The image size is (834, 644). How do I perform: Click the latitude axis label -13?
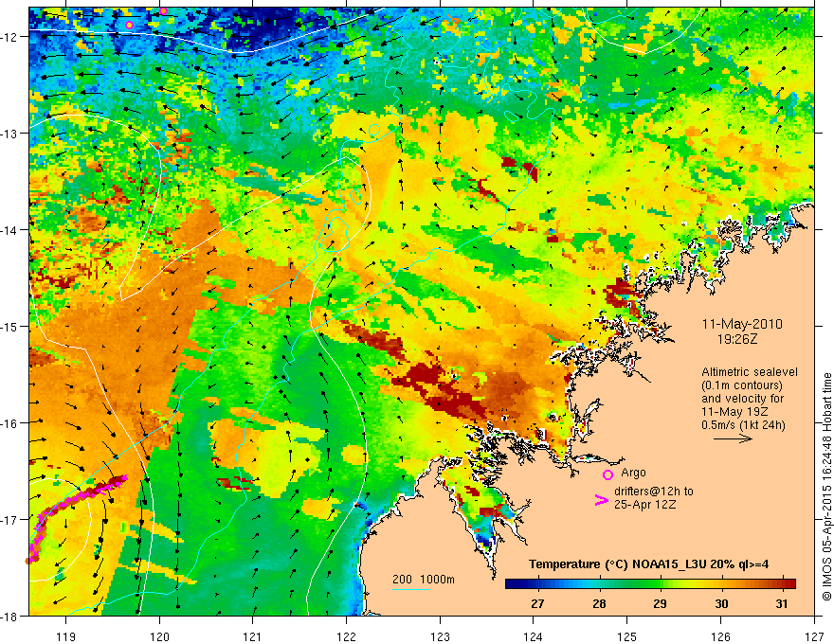[9, 134]
